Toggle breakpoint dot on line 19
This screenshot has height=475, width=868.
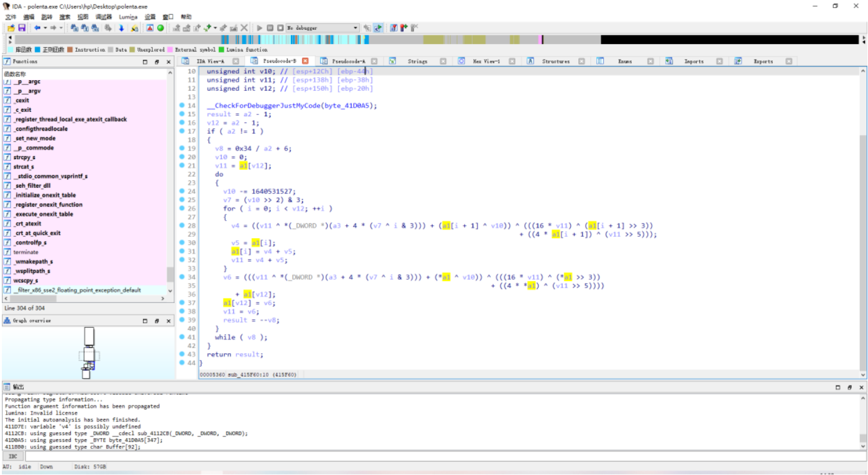(x=182, y=149)
